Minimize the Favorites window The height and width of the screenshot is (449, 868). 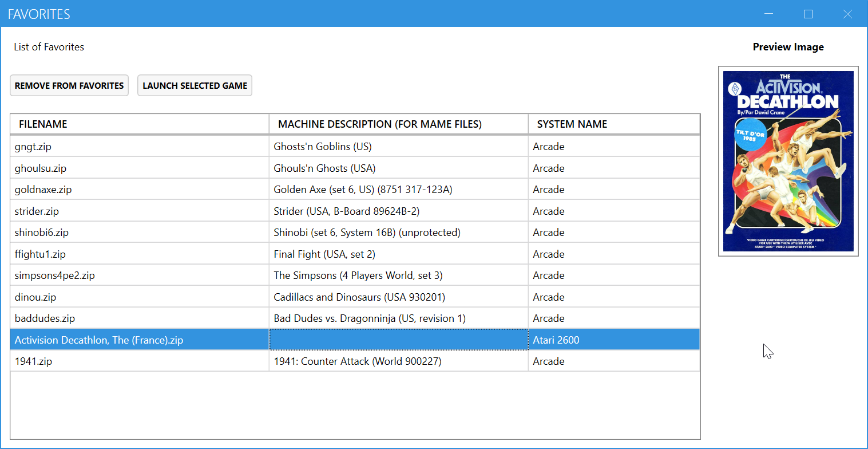pos(768,14)
